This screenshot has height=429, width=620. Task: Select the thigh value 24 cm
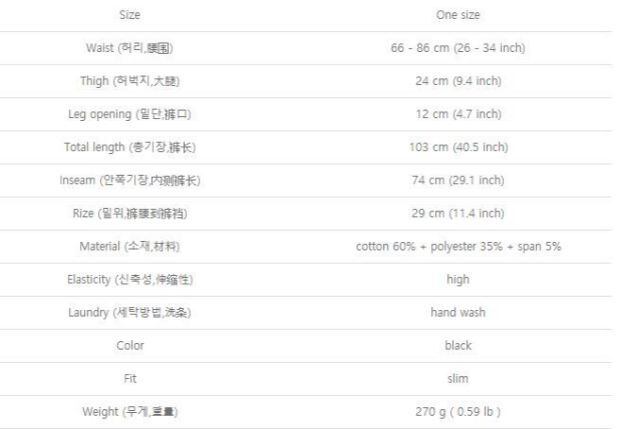pos(458,81)
